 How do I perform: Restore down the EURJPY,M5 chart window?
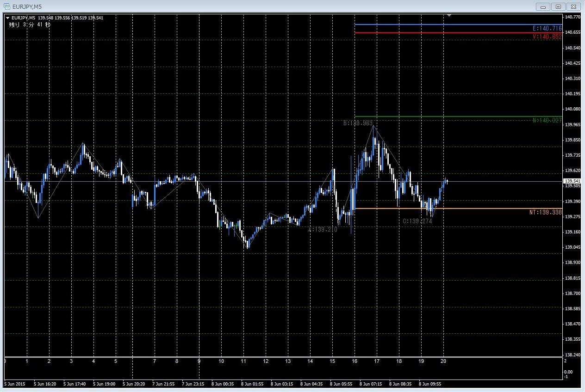[x=558, y=6]
